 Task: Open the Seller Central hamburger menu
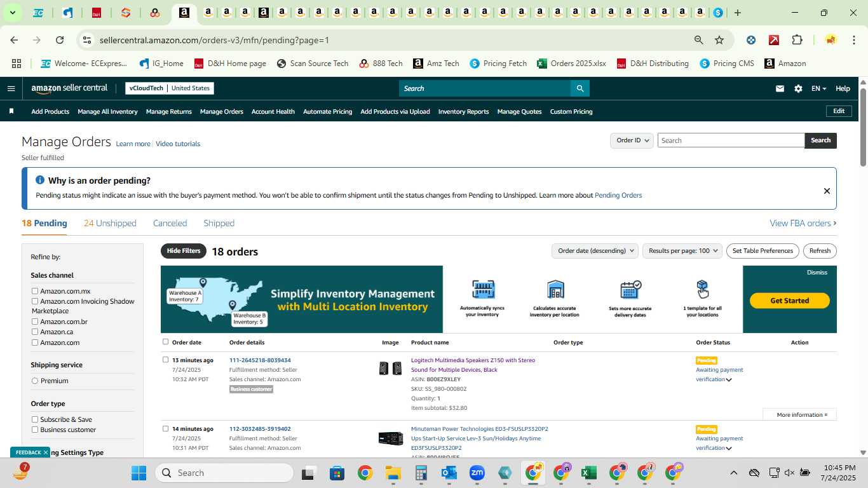[x=11, y=88]
